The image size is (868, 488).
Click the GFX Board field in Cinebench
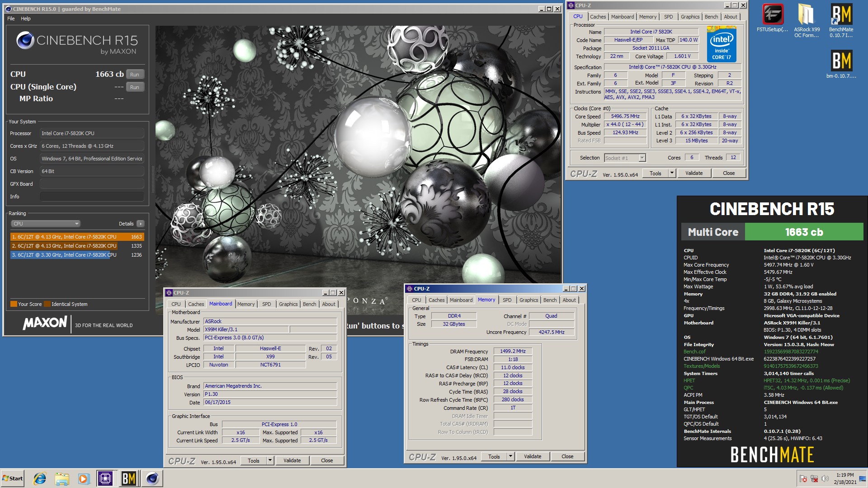coord(92,184)
